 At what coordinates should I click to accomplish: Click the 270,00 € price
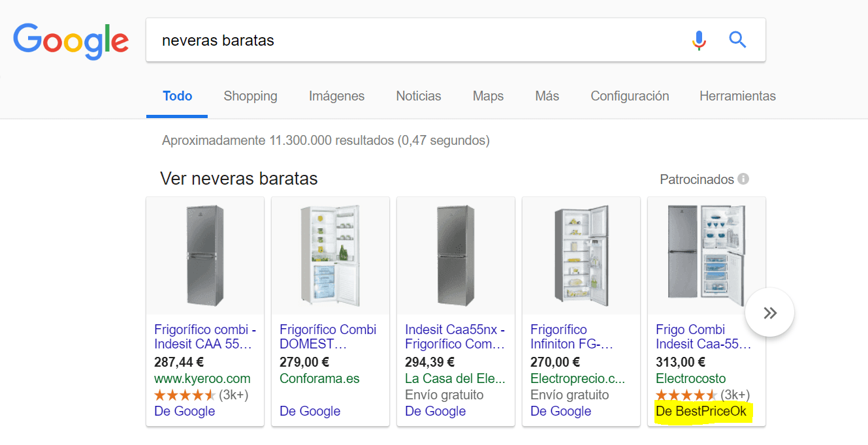click(x=555, y=362)
